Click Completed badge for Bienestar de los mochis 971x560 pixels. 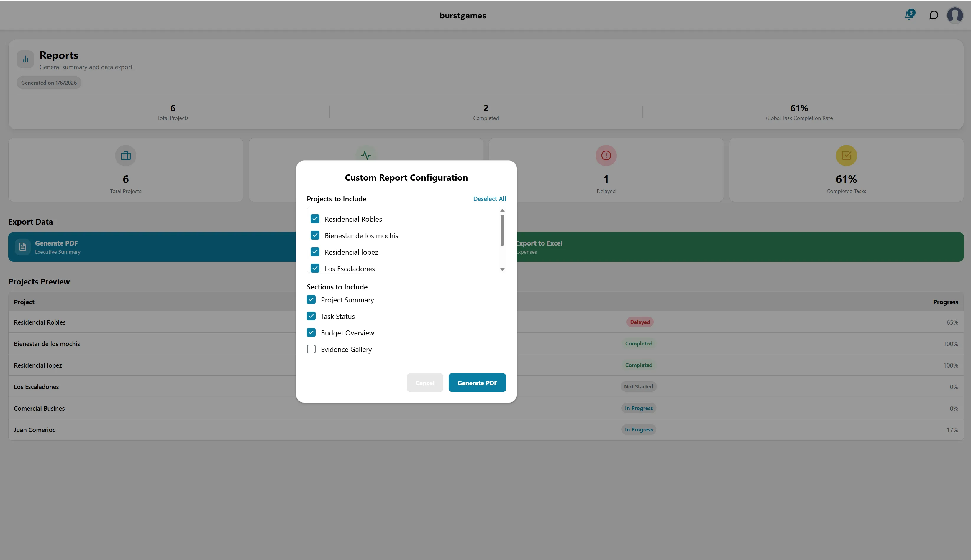[x=639, y=343]
